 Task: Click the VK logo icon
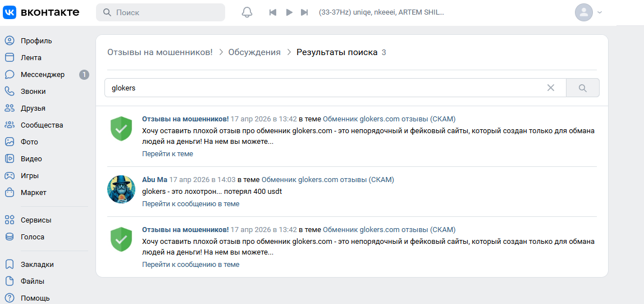point(10,12)
